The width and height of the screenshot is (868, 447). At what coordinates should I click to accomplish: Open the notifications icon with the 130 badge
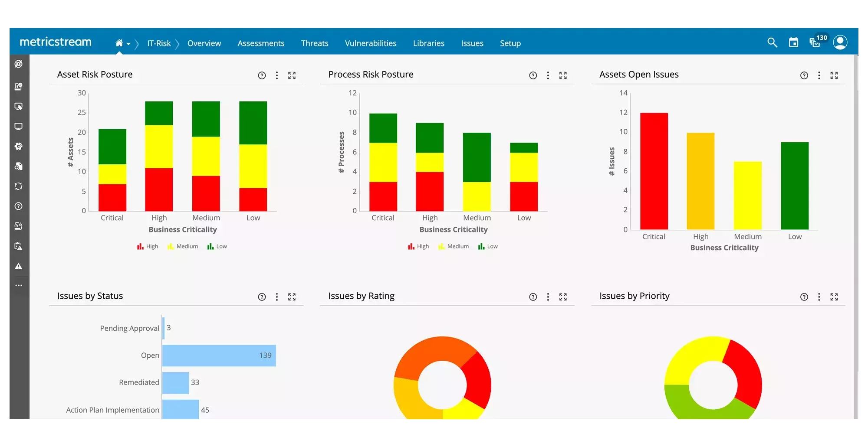[x=819, y=41]
